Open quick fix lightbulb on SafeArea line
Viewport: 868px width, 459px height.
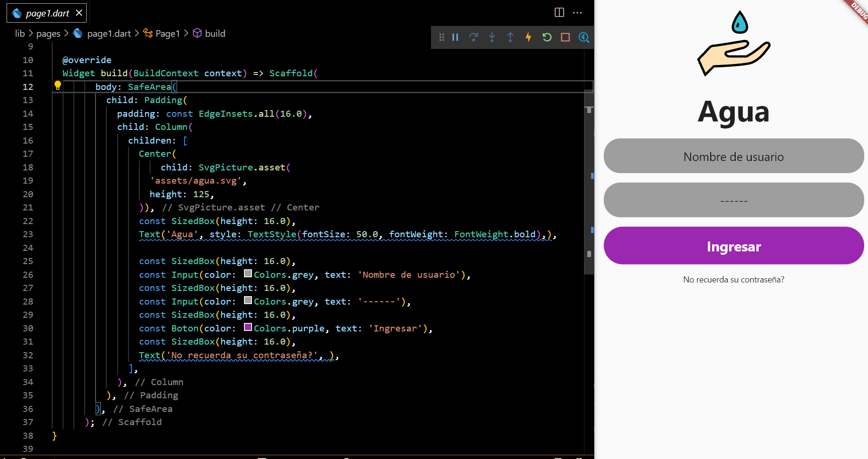(57, 85)
